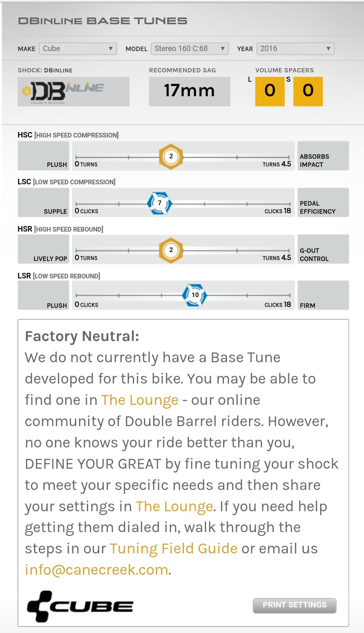Click the Pedal Efficiency label box
Viewport: 364px width, 633px height.
pos(323,202)
